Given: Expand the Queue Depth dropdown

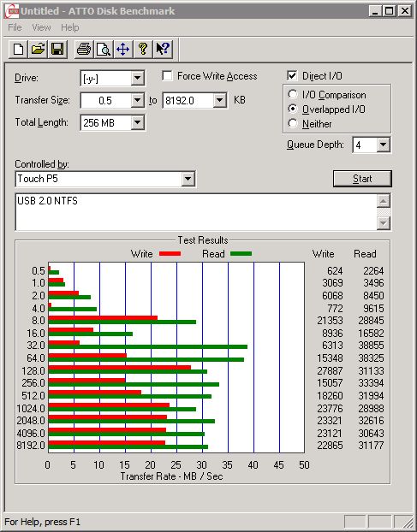Looking at the screenshot, I should click(383, 145).
